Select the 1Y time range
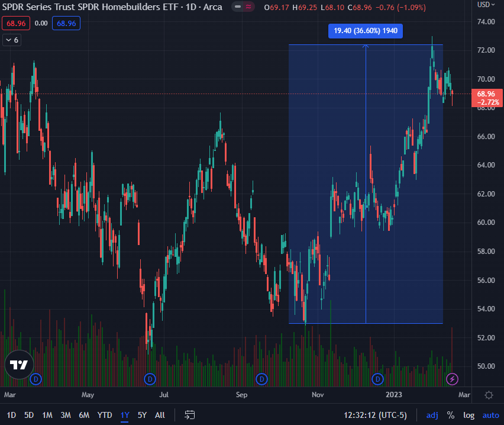This screenshot has width=504, height=425. pos(125,415)
